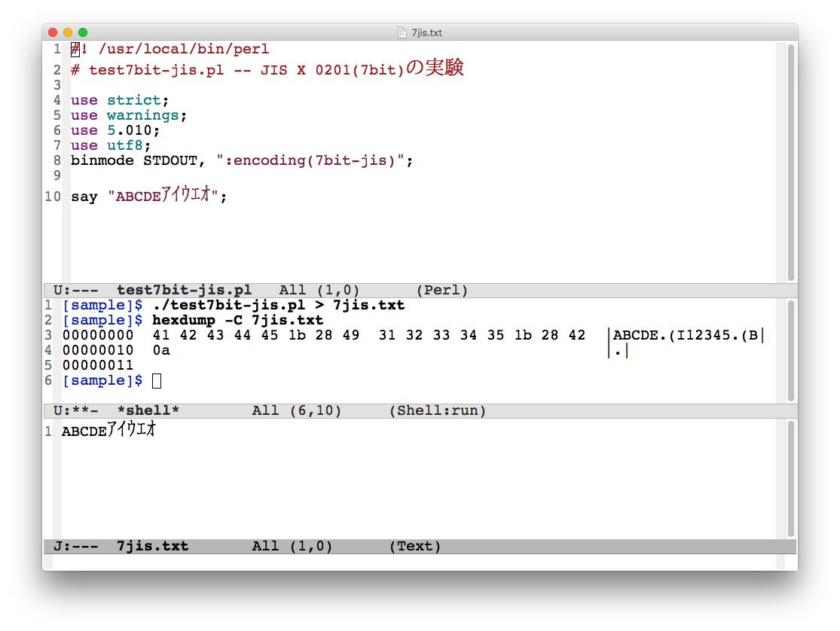Click the comment line test7bit-jis.pl -- JIS X 0201
840x631 pixels.
click(267, 69)
